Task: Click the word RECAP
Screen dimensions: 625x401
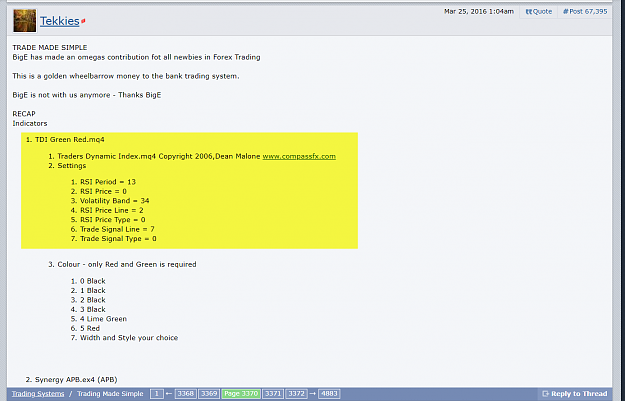Action: point(24,114)
